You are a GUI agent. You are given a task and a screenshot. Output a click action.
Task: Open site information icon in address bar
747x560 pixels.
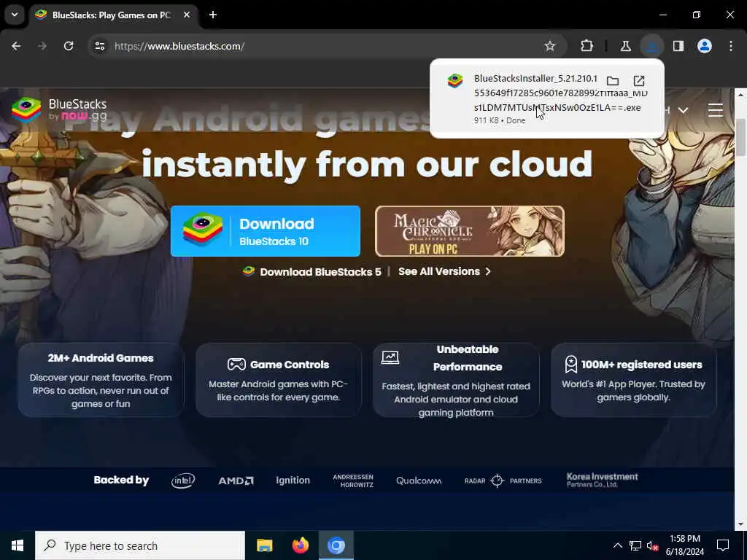click(x=99, y=46)
